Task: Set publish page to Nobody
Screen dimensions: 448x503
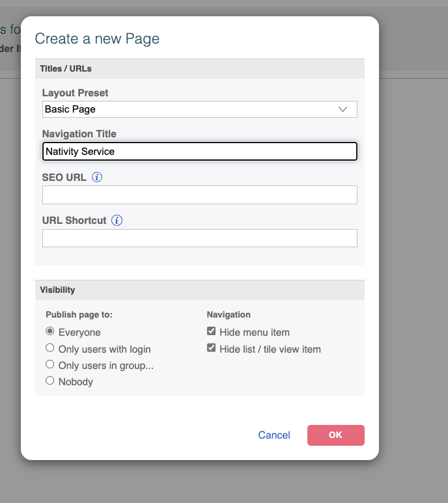Action: pyautogui.click(x=50, y=381)
